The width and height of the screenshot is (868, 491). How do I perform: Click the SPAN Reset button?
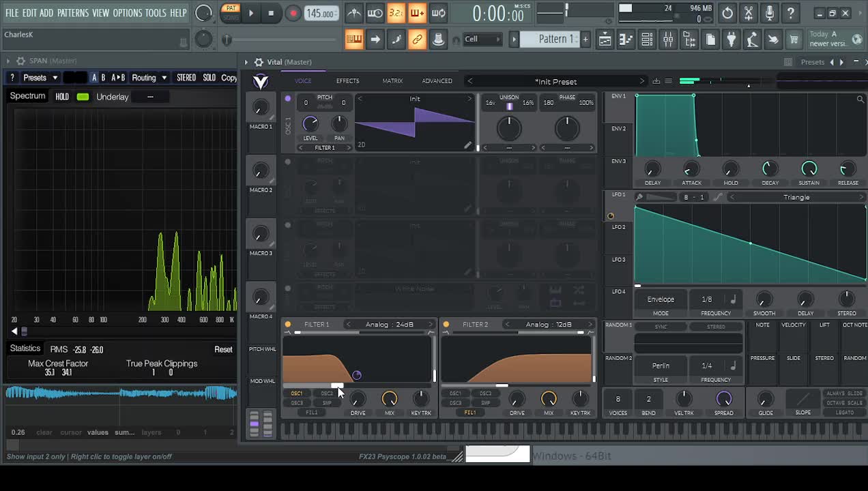point(223,350)
